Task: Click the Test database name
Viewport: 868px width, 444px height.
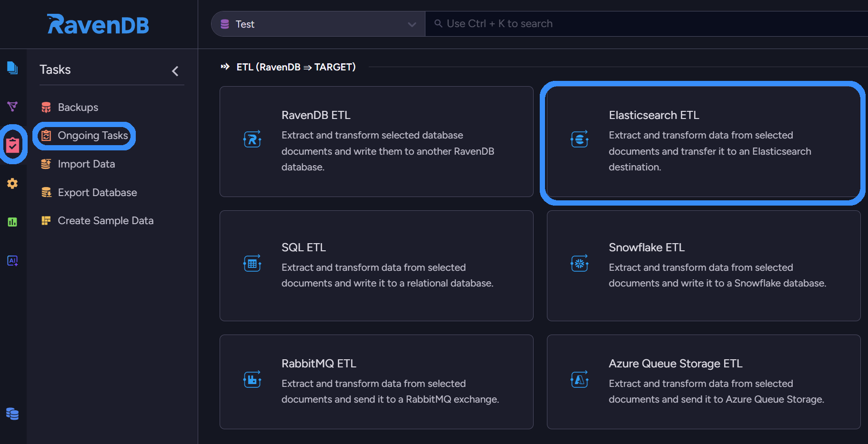Action: click(x=245, y=24)
